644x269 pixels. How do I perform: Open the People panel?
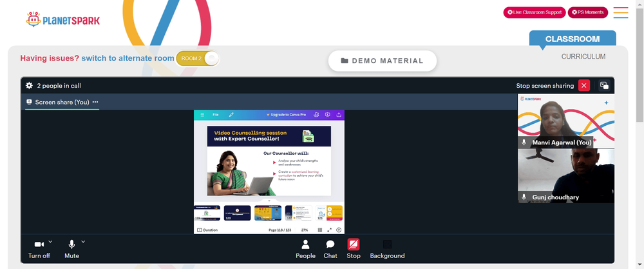point(305,249)
